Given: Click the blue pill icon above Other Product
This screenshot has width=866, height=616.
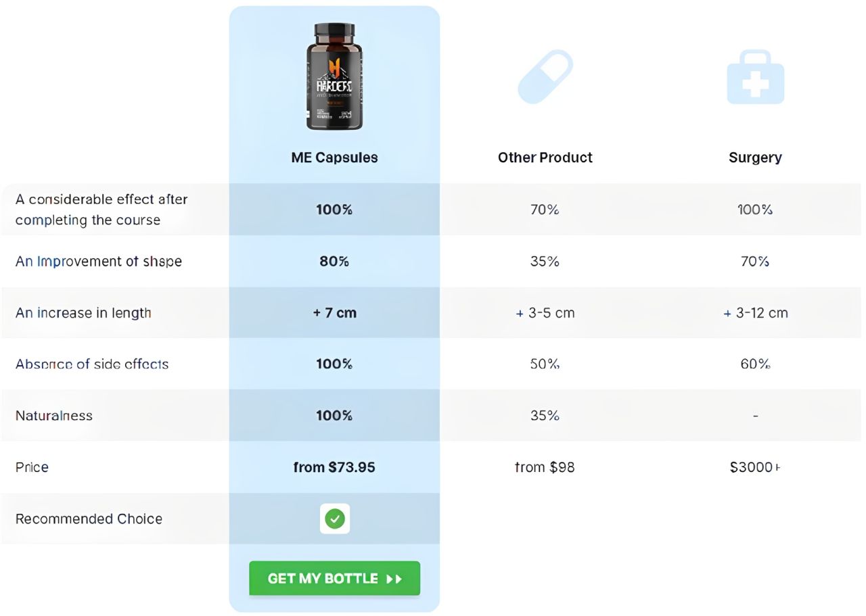Looking at the screenshot, I should 545,78.
